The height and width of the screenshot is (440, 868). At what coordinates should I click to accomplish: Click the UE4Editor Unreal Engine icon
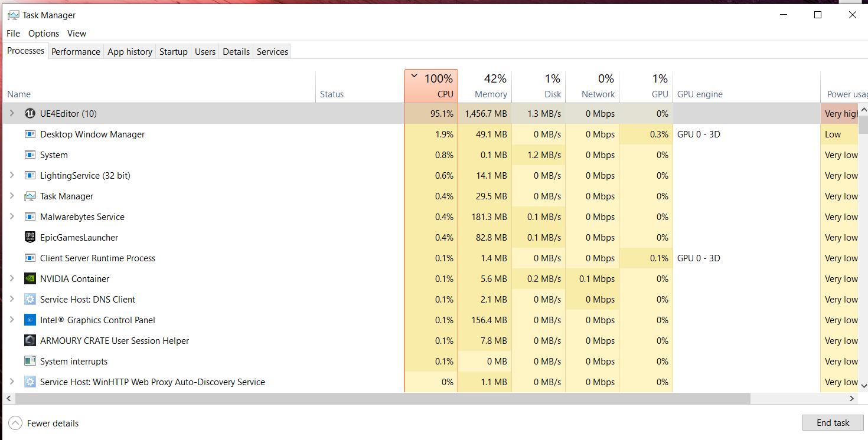click(30, 113)
